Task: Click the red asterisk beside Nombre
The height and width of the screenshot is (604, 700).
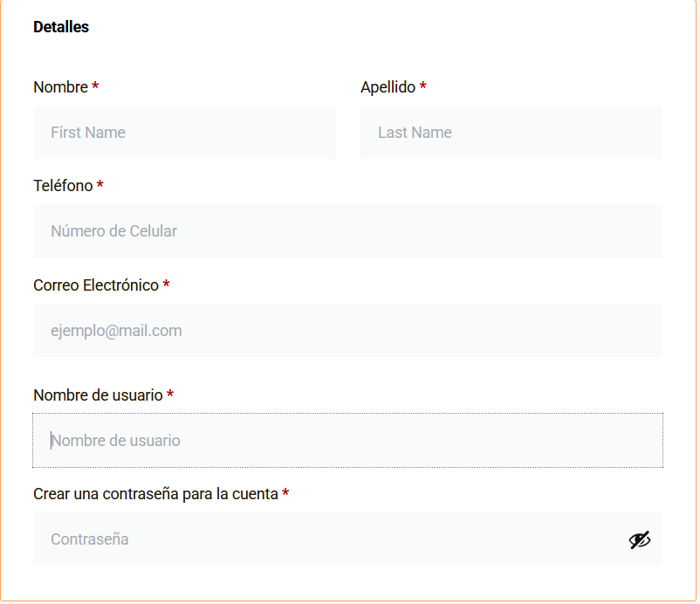Action: point(95,86)
